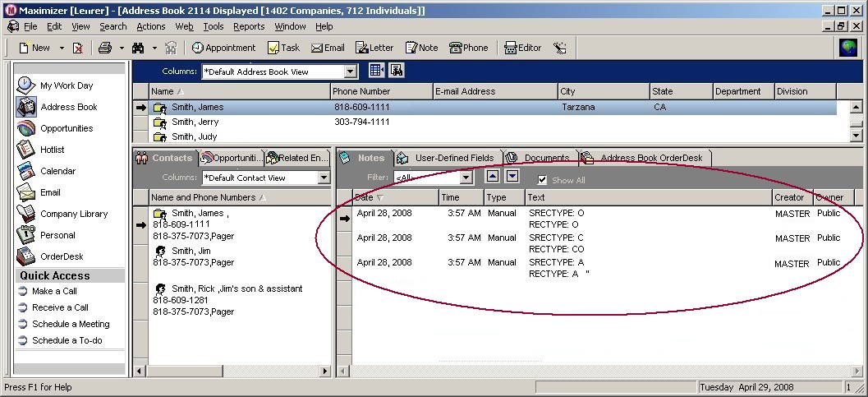Open the Edit menu
The image size is (868, 397).
(54, 26)
